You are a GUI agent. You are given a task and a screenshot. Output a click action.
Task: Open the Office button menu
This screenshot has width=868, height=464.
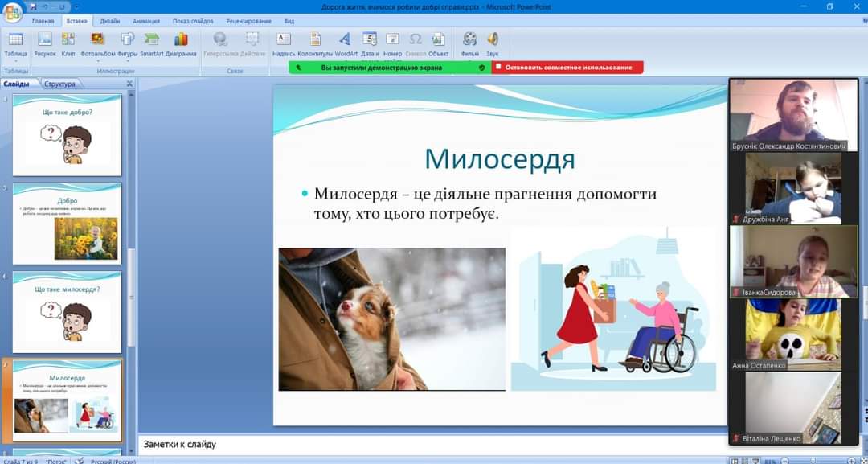click(12, 11)
